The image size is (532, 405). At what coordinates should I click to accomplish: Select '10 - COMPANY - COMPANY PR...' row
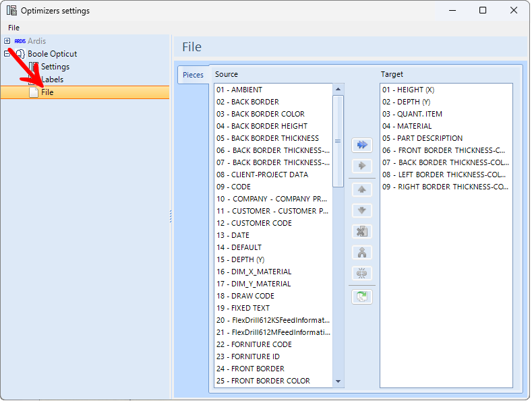(274, 199)
